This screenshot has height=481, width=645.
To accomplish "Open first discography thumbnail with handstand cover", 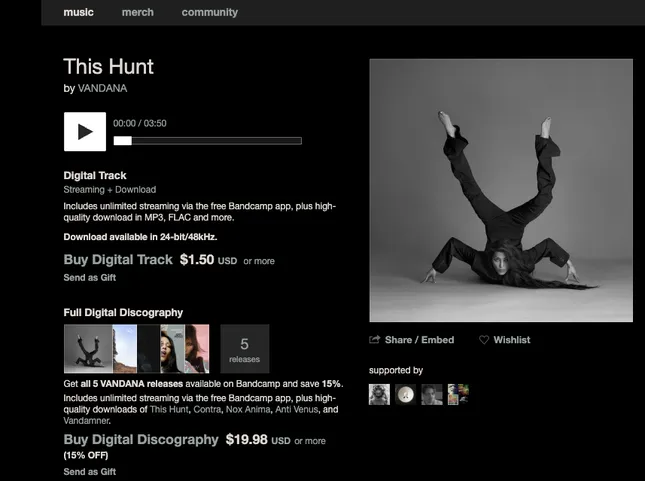I will pyautogui.click(x=87, y=349).
